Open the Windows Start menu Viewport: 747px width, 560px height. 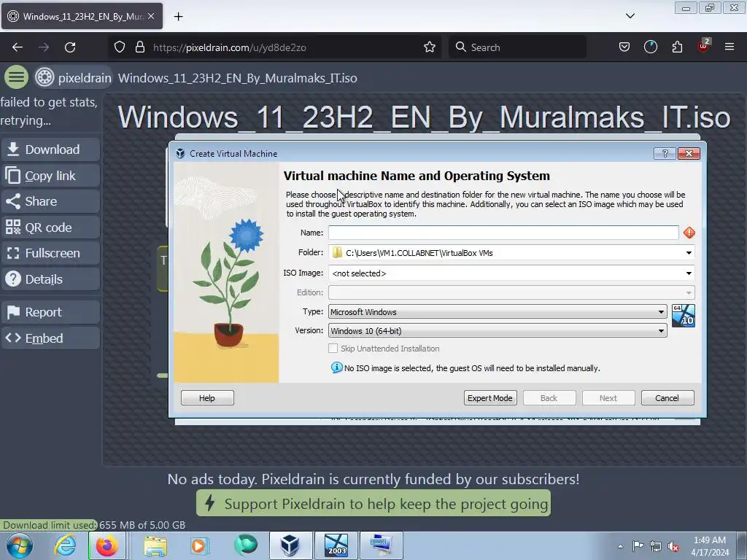click(19, 545)
